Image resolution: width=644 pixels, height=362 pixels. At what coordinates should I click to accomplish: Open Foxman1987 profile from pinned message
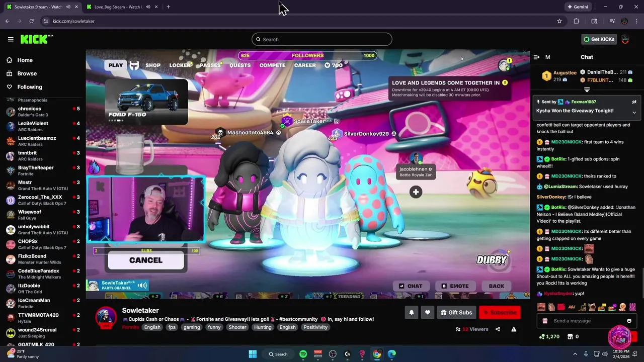tap(584, 102)
